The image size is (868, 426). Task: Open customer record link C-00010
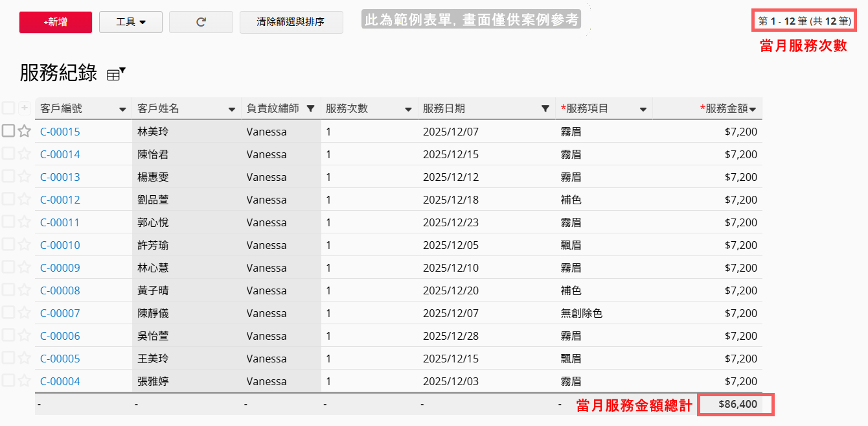[x=60, y=245]
